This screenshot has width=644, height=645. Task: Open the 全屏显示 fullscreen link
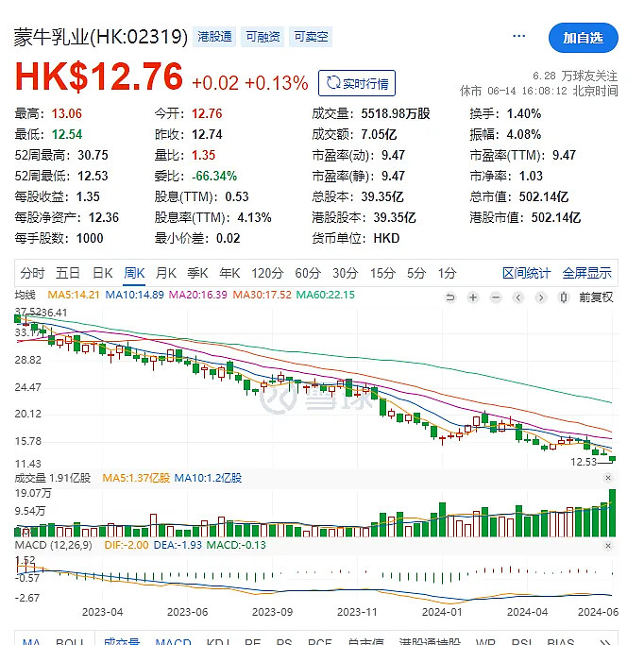586,273
